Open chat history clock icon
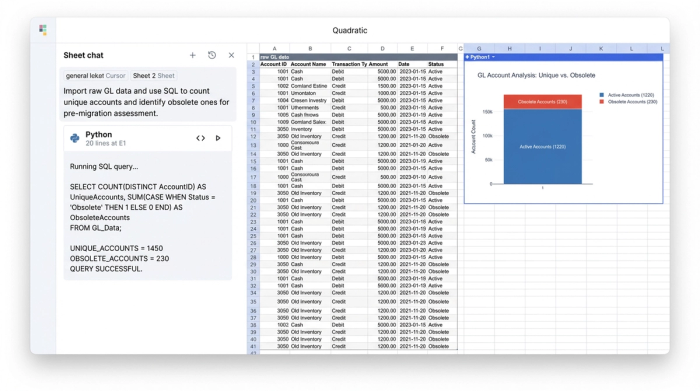 coord(212,55)
